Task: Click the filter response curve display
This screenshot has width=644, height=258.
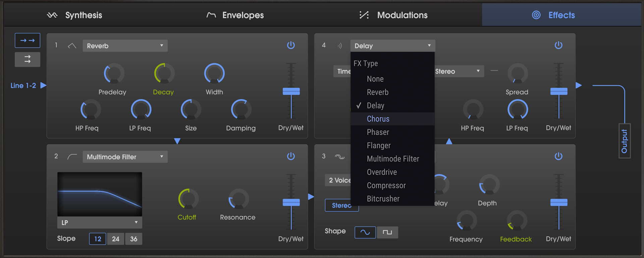Action: coord(100,194)
